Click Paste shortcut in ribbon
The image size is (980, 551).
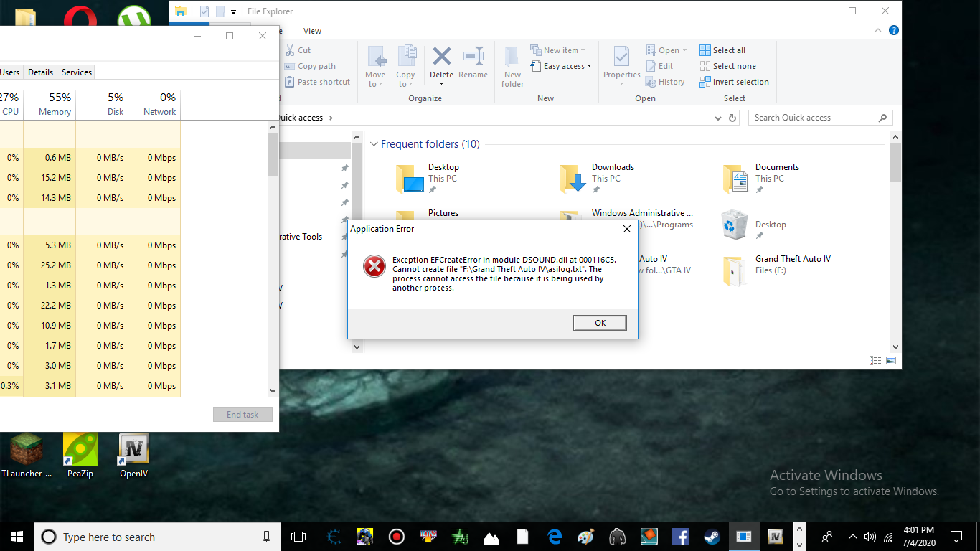click(317, 82)
